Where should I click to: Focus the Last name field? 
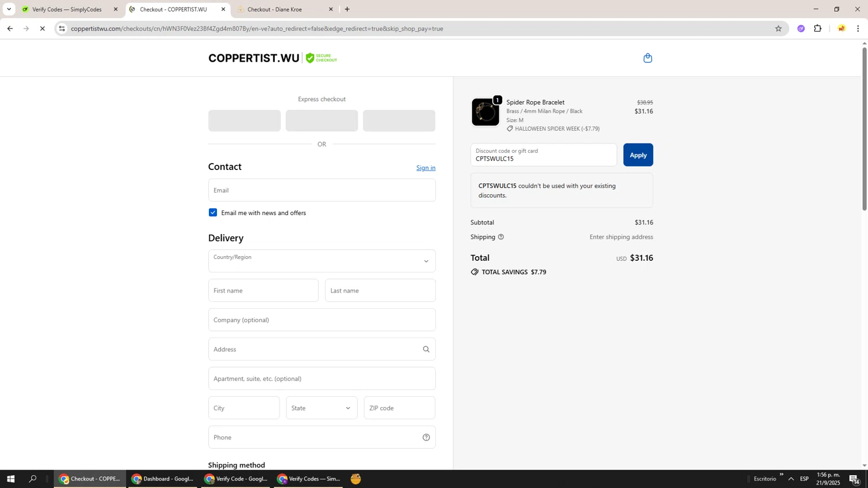click(x=380, y=291)
